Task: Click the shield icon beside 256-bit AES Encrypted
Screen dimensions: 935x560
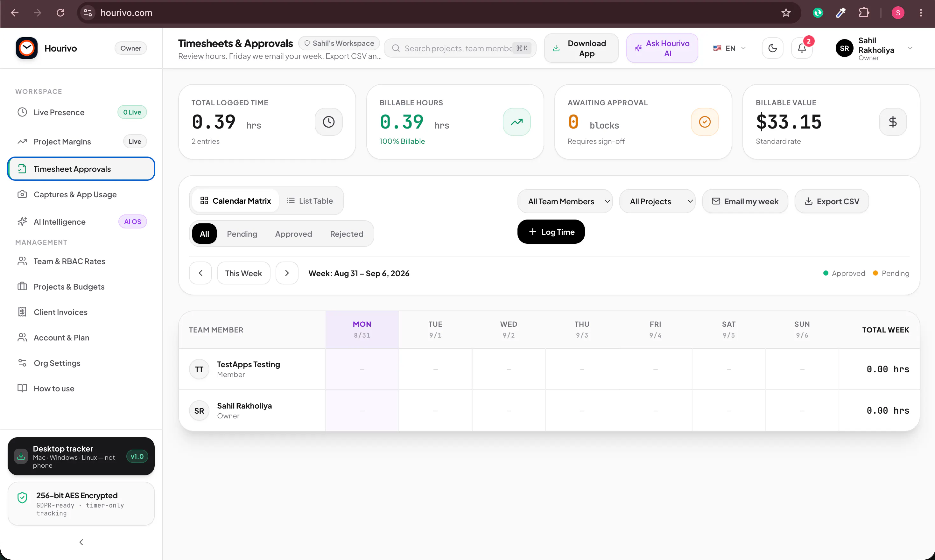Action: pos(22,498)
